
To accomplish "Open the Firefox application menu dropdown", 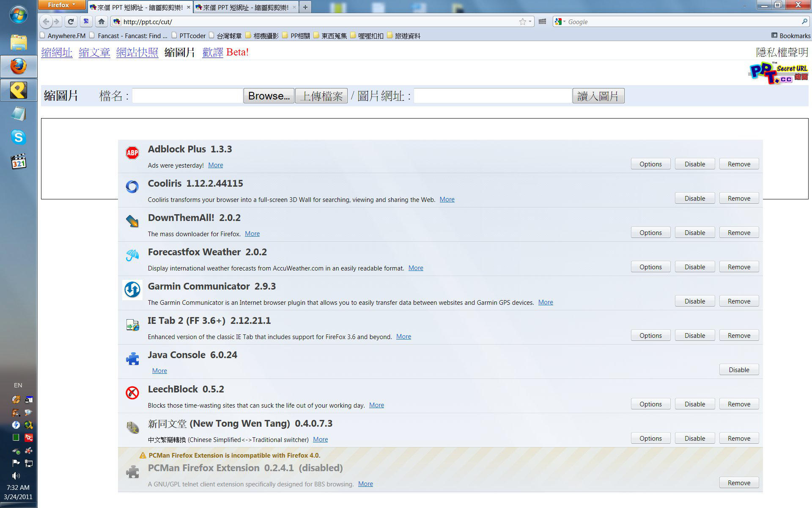I will pos(62,5).
